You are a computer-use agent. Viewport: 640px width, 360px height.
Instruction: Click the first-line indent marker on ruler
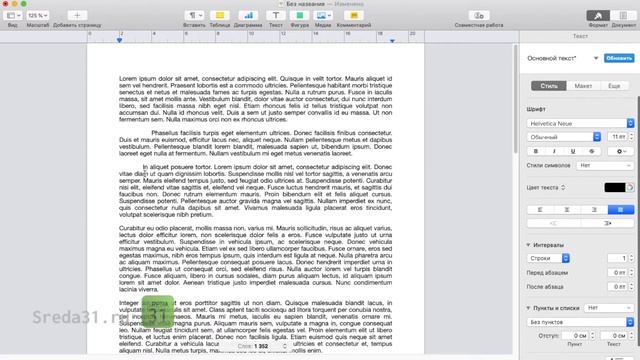(x=119, y=40)
